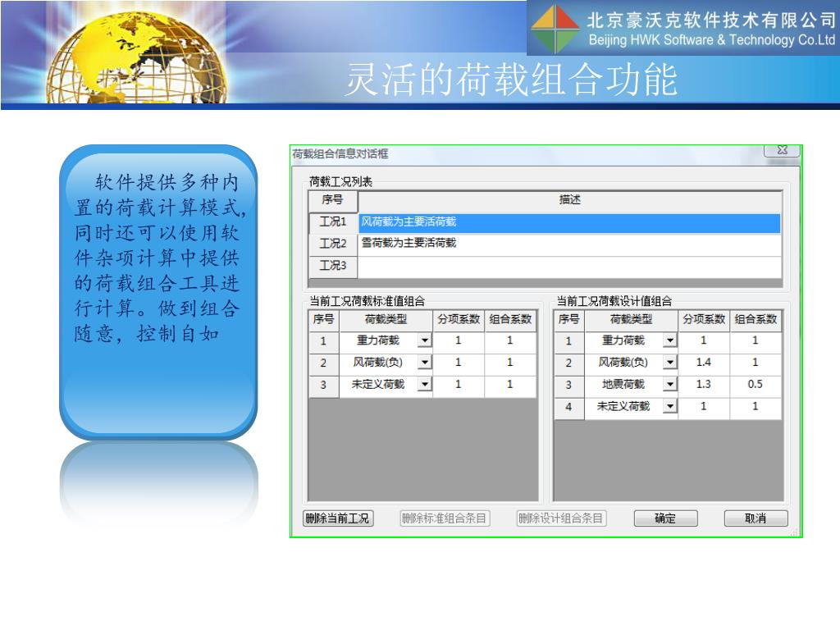840x630 pixels.
Task: Click the 描述 column header
Action: click(x=569, y=200)
